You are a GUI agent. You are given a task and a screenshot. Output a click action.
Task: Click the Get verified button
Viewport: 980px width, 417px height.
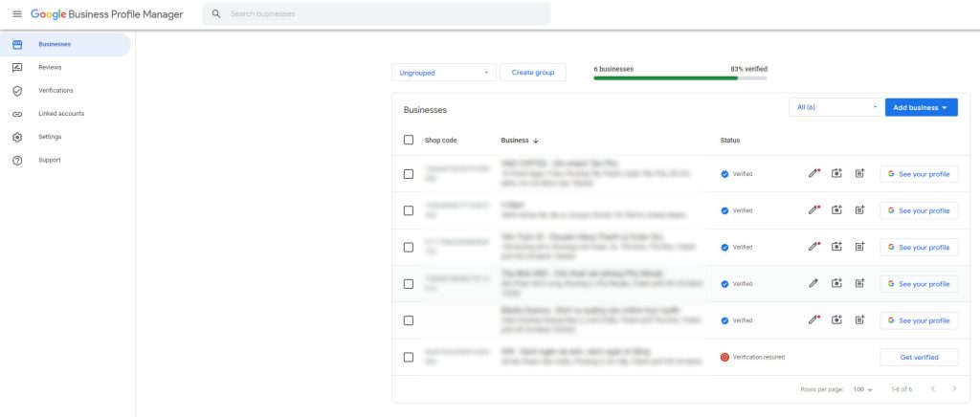pos(919,357)
